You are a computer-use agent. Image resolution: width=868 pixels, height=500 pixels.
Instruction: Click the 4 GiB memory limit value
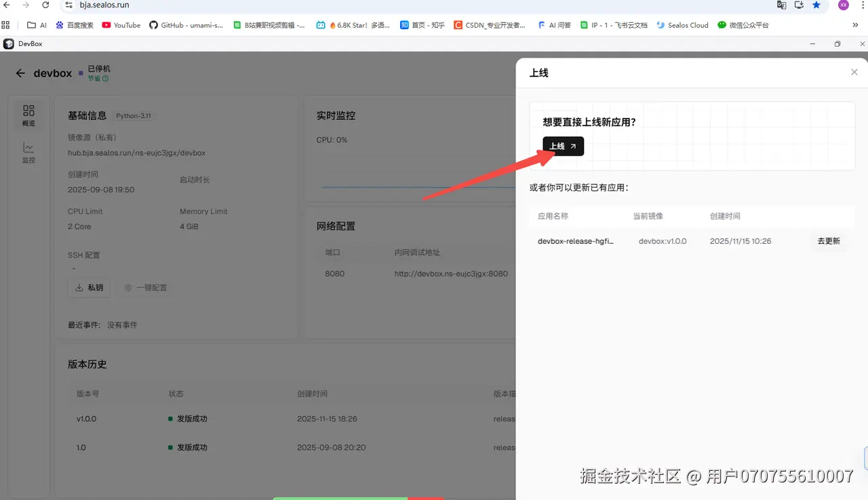[x=189, y=226]
